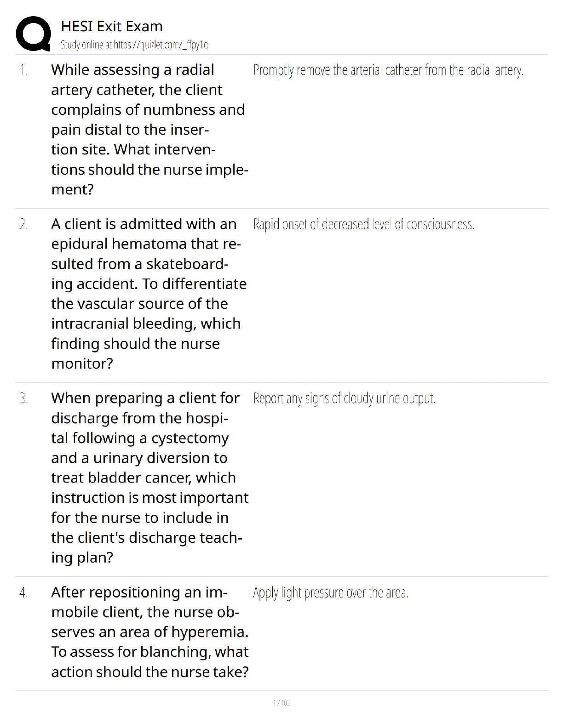Click the answer about removing the arterial catheter

pos(388,70)
